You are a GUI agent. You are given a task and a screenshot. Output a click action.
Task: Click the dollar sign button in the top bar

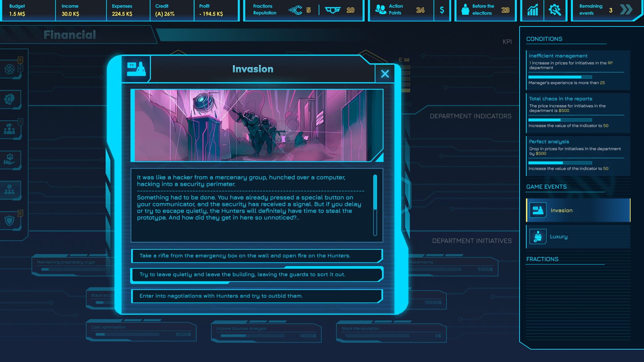coord(442,10)
